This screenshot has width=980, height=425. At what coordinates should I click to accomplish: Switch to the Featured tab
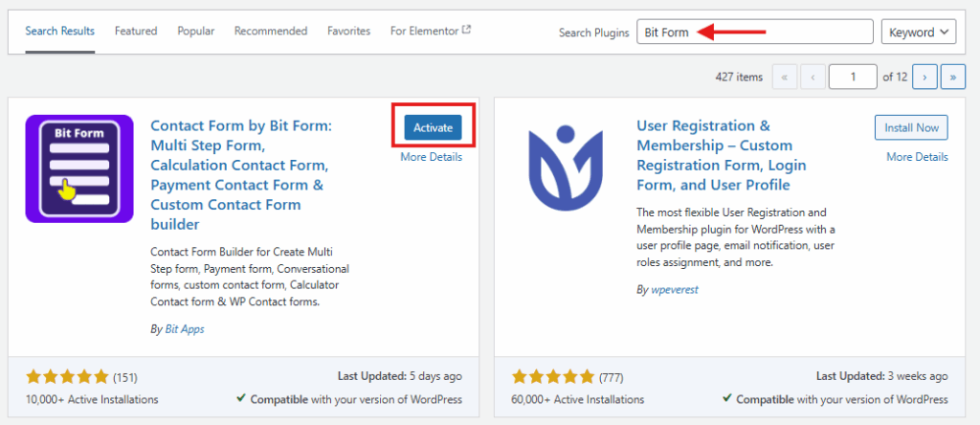point(136,31)
